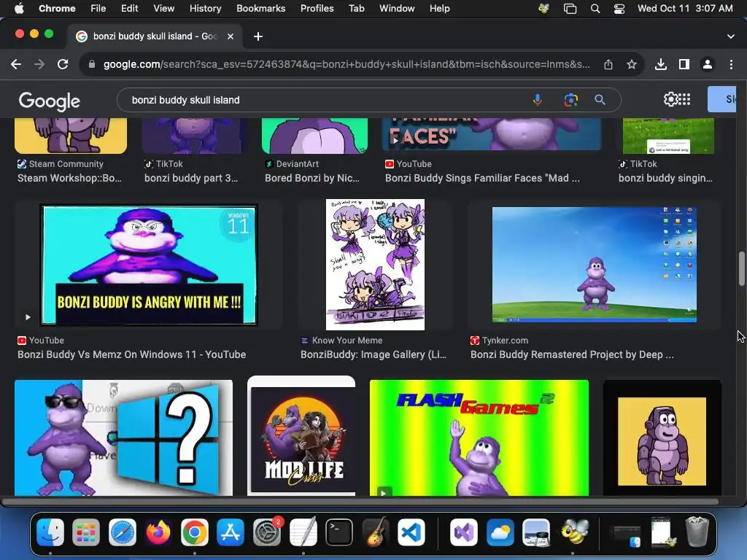Open Bonzi Buddy Is Angry With Me thumbnail
Screen dimensions: 747x560
(x=149, y=265)
